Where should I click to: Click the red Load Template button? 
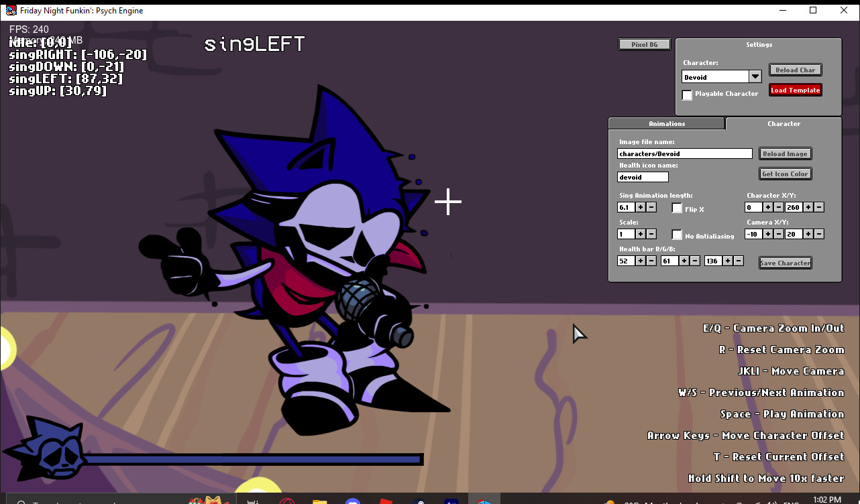coord(796,90)
